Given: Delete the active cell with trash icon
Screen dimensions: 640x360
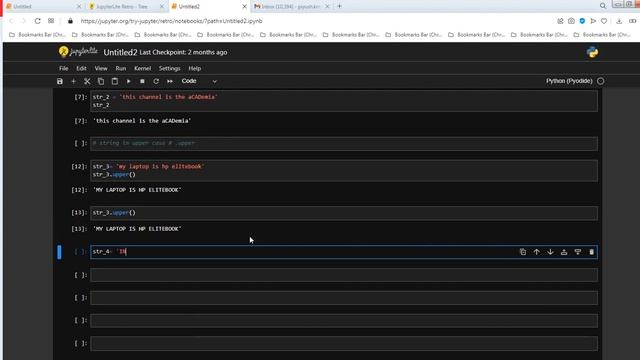Looking at the screenshot, I should click(x=591, y=252).
